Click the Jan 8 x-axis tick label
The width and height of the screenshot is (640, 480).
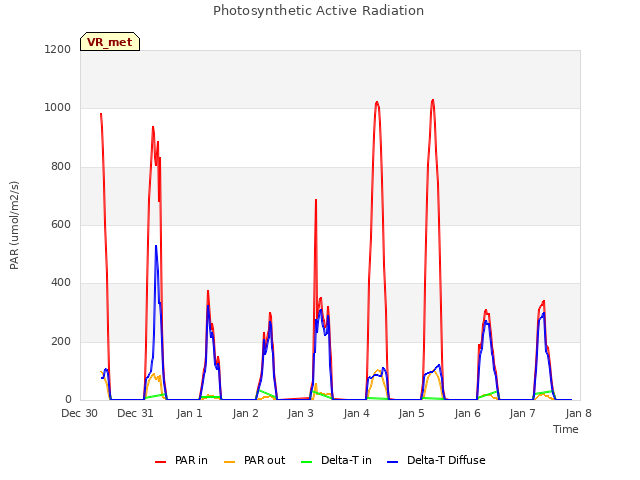[x=578, y=413]
